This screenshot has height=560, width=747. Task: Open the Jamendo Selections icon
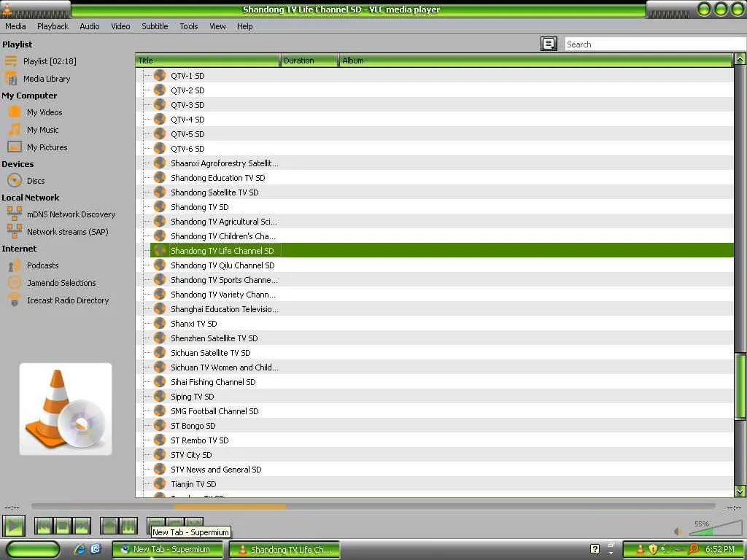point(15,282)
